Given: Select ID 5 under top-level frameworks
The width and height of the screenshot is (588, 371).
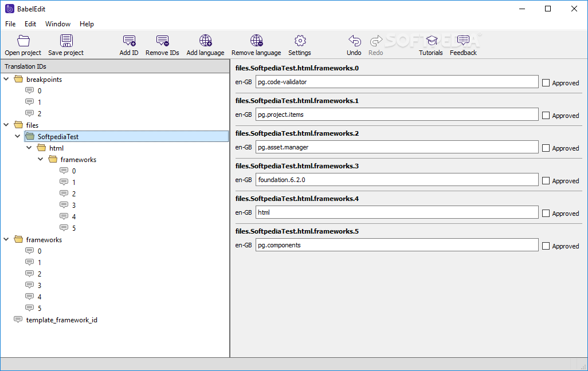Looking at the screenshot, I should [x=40, y=309].
